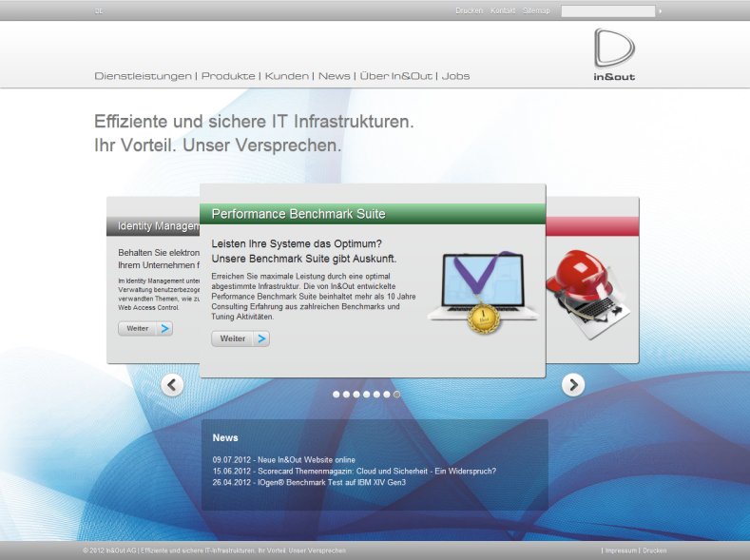Go to the Jobs page

click(x=456, y=76)
